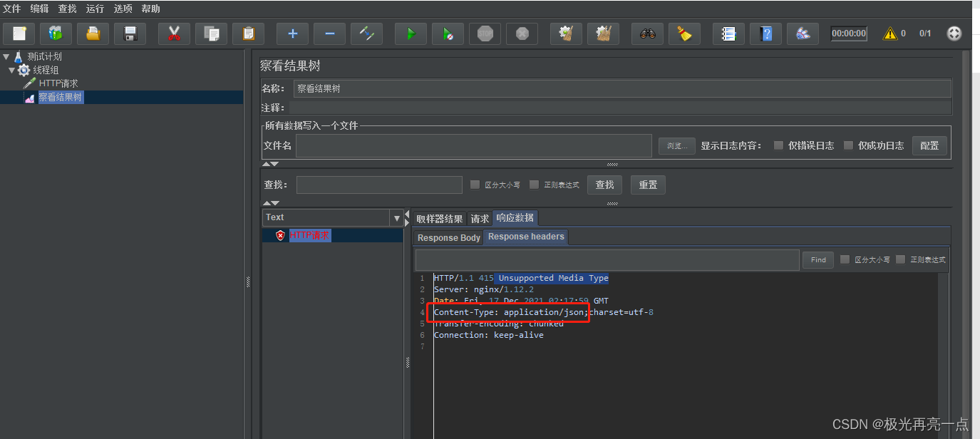The height and width of the screenshot is (439, 980).
Task: Switch to the 请求 tab
Action: coord(480,219)
